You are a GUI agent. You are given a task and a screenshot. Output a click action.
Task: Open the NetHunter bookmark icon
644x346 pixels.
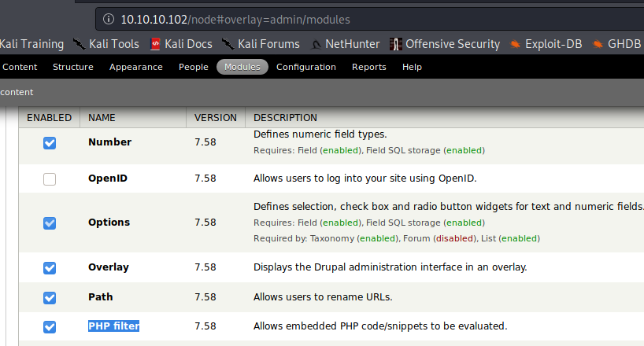click(316, 44)
